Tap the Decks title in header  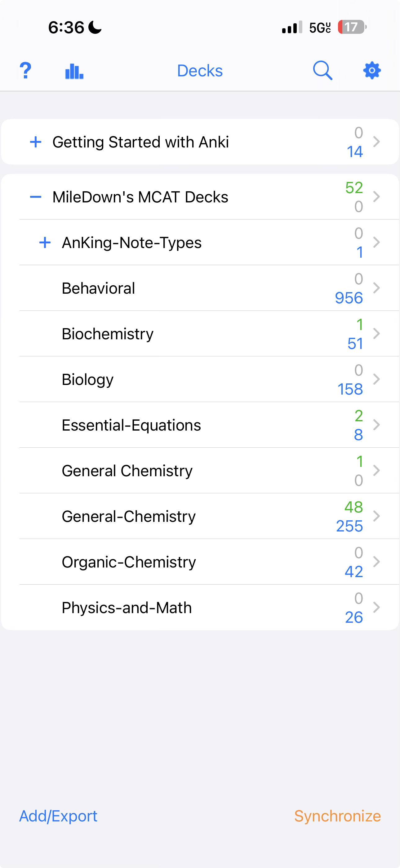click(x=200, y=71)
